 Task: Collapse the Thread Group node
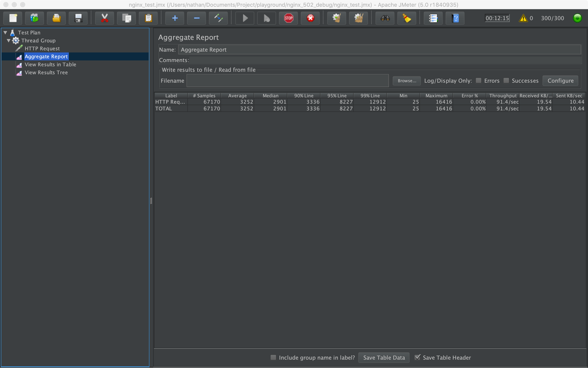[x=9, y=40]
